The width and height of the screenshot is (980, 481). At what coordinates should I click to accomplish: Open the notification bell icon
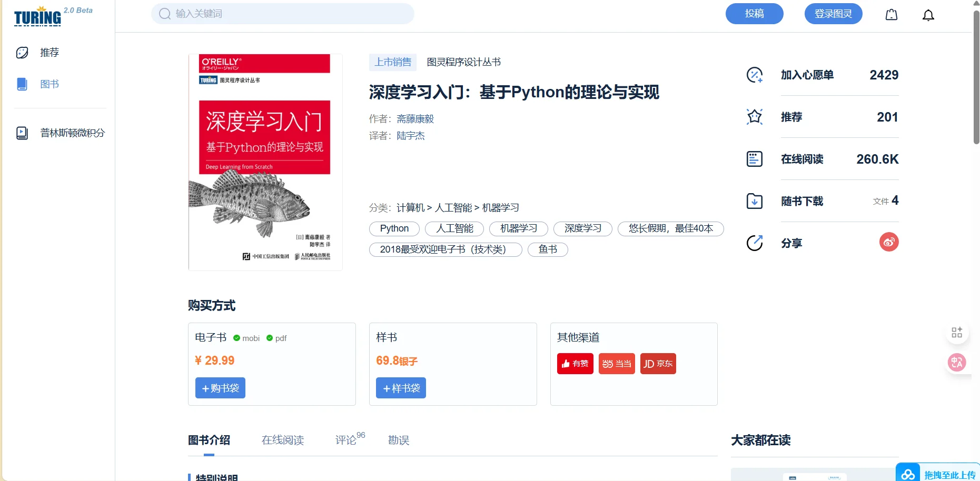[x=928, y=15]
